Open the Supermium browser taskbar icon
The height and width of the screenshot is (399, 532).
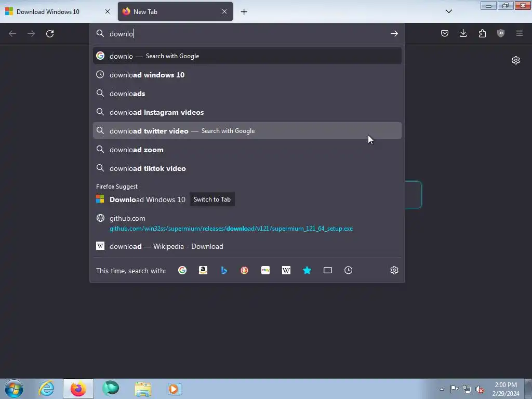pyautogui.click(x=111, y=389)
